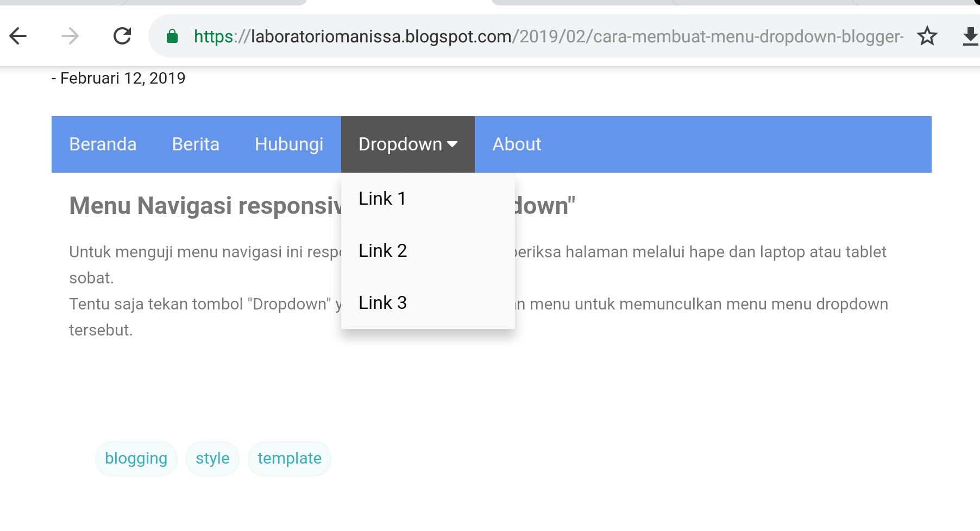Image resolution: width=980 pixels, height=531 pixels.
Task: Click Link 3 in the dropdown panel
Action: (x=428, y=303)
